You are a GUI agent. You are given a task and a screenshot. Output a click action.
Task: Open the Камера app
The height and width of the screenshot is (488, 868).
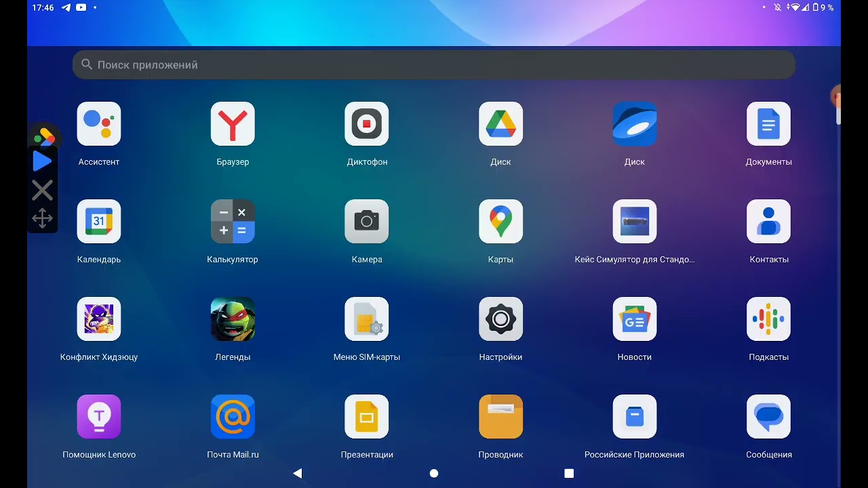click(367, 222)
